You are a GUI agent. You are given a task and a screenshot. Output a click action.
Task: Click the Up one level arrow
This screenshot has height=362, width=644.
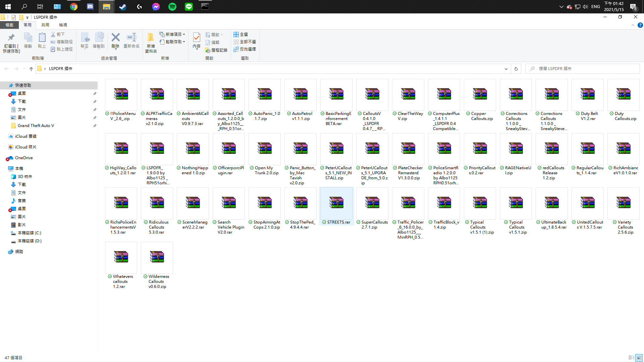[x=31, y=69]
